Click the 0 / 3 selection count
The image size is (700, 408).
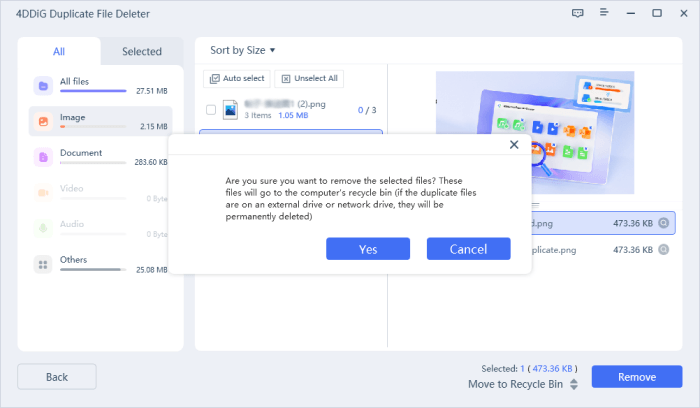click(367, 110)
